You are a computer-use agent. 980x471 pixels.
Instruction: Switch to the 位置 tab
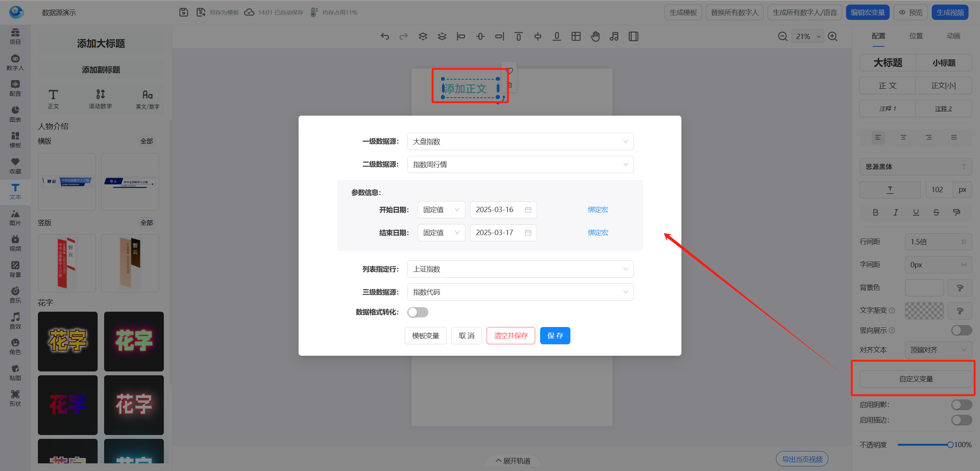pos(916,36)
